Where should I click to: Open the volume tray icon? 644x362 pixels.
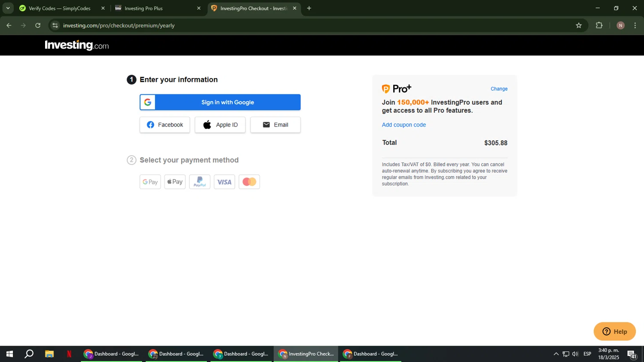tap(575, 354)
